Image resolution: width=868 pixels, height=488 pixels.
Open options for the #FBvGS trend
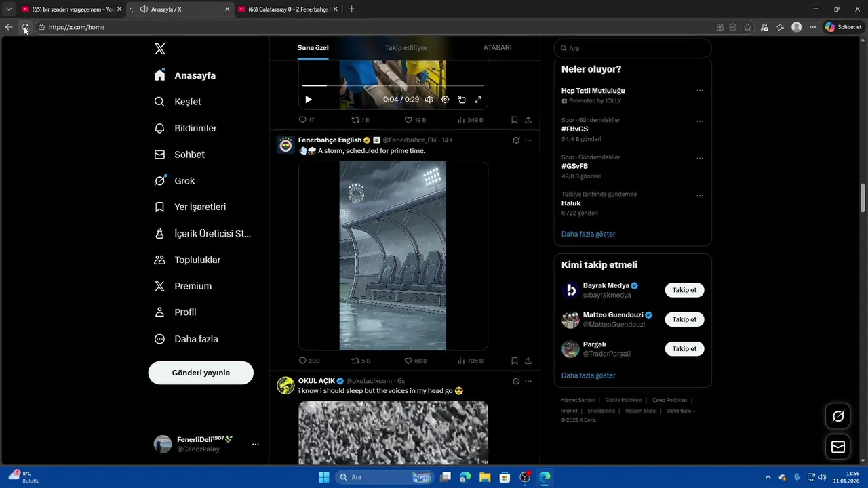700,121
